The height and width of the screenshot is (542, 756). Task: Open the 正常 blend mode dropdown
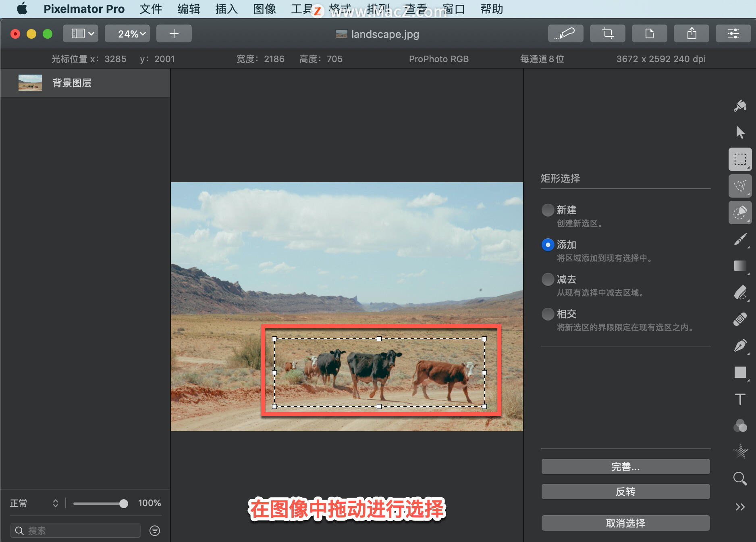point(34,503)
